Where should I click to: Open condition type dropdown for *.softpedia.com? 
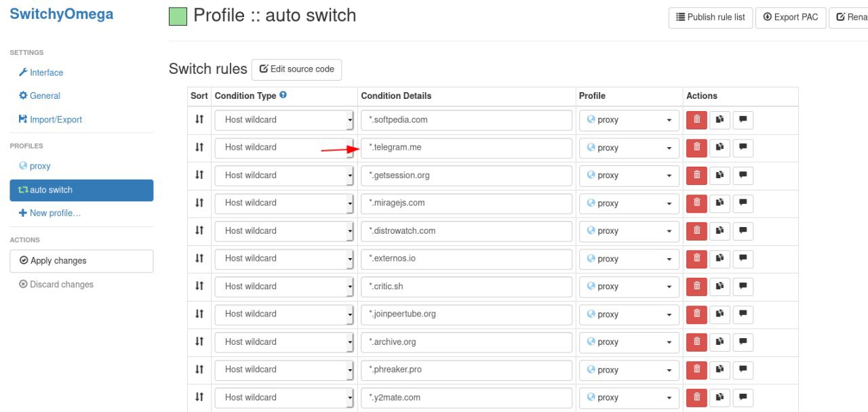(x=284, y=120)
